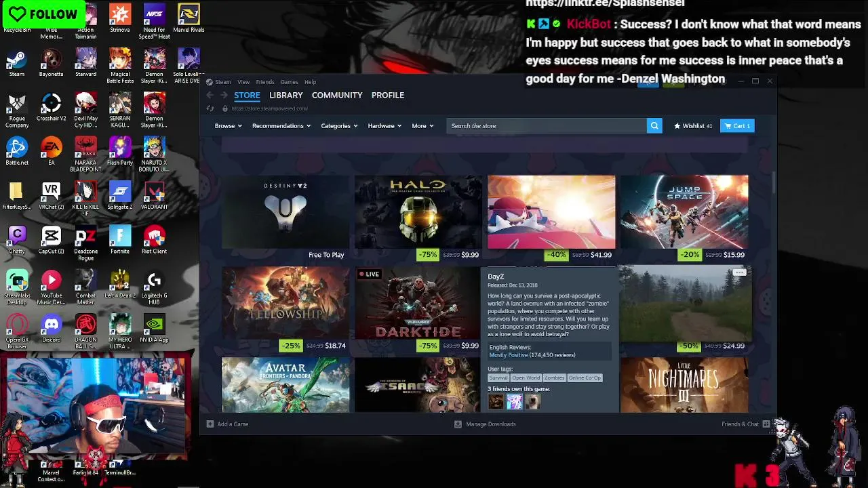Launch Rogue Company from desktop
This screenshot has width=868, height=488.
pyautogui.click(x=17, y=110)
